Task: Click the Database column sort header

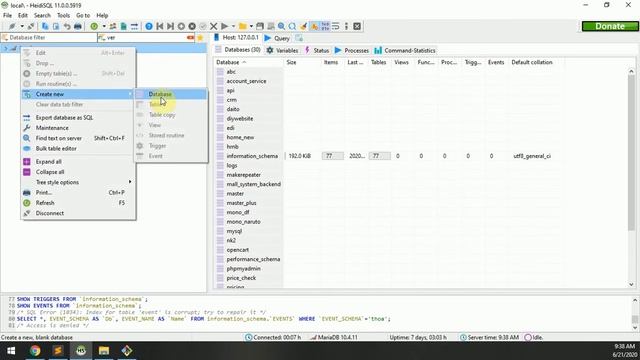Action: click(248, 62)
